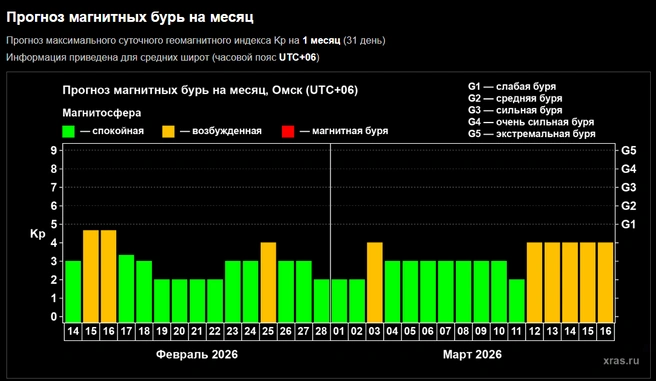Screen dimensions: 656x381
Task: Select the February 14 green bar
Action: [73, 292]
